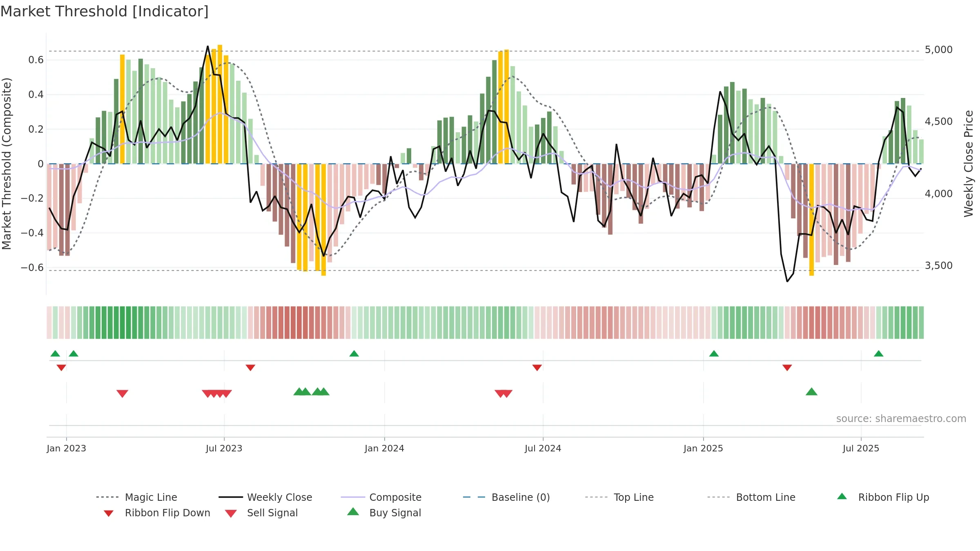Click the isolated sell signal marker in early 2023
The width and height of the screenshot is (980, 551).
pyautogui.click(x=122, y=394)
